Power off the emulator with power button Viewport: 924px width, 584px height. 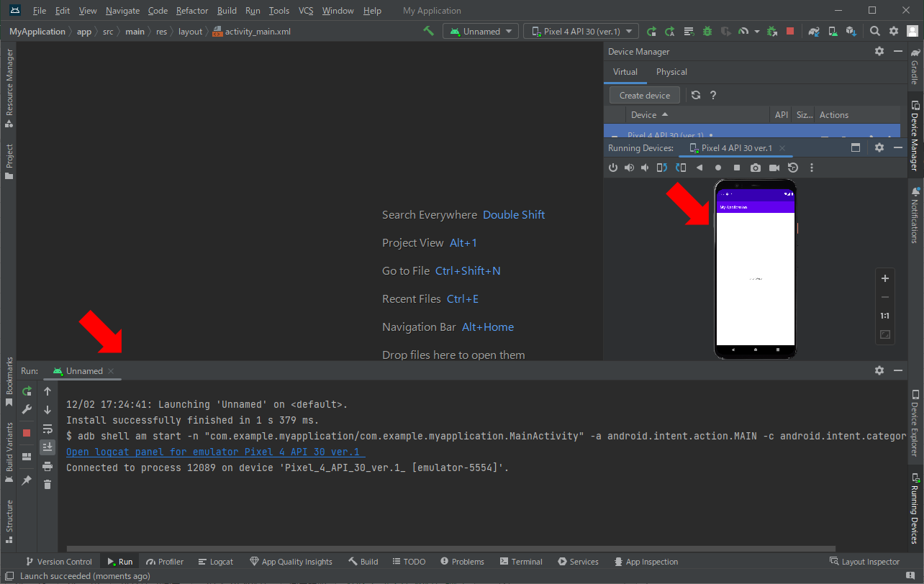click(x=613, y=168)
